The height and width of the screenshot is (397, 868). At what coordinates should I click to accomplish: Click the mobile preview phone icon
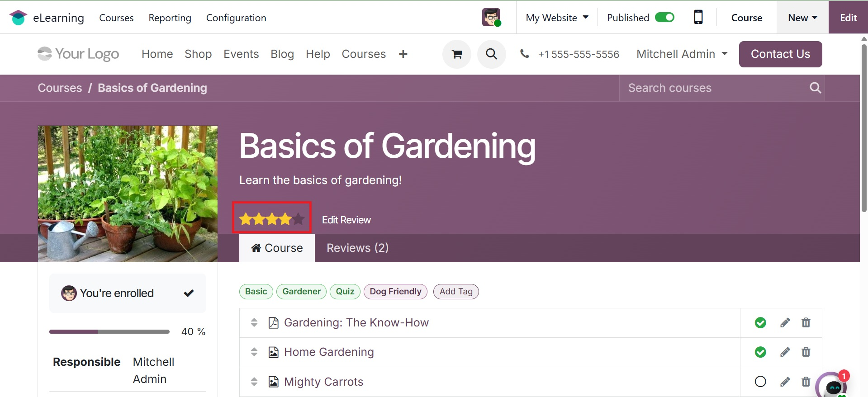click(x=698, y=17)
